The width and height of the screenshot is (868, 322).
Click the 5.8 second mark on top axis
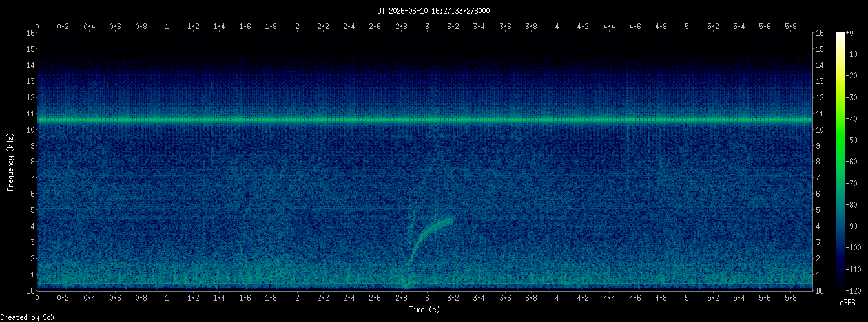pyautogui.click(x=790, y=26)
